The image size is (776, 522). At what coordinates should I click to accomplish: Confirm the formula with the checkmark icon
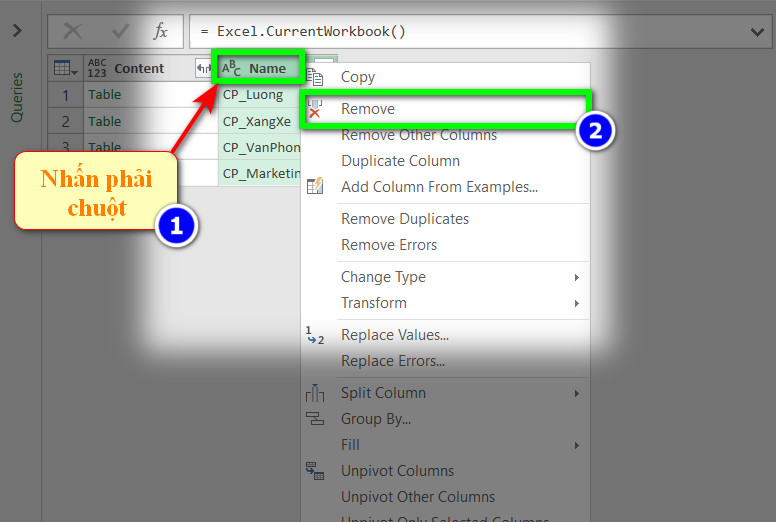[x=120, y=31]
